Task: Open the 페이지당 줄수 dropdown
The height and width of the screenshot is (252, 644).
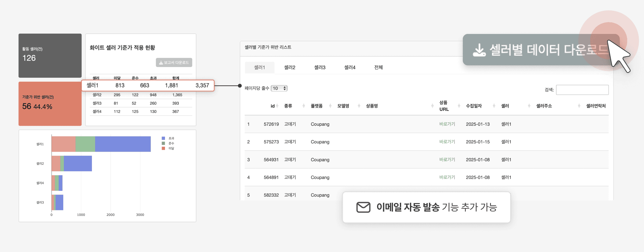Action: [x=279, y=88]
